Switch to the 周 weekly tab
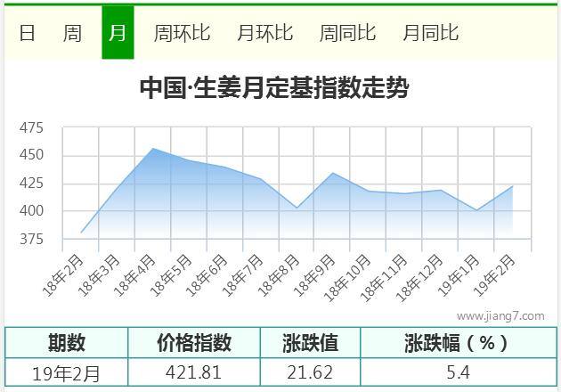 [72, 33]
